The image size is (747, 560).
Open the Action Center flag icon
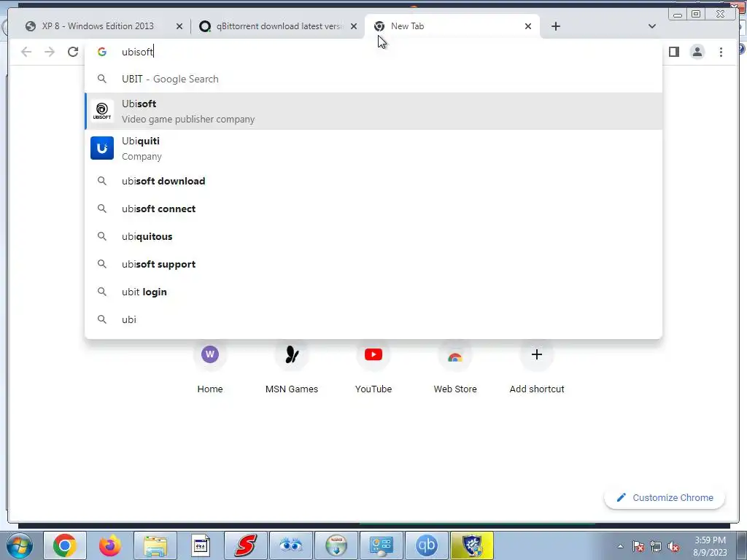pos(638,546)
